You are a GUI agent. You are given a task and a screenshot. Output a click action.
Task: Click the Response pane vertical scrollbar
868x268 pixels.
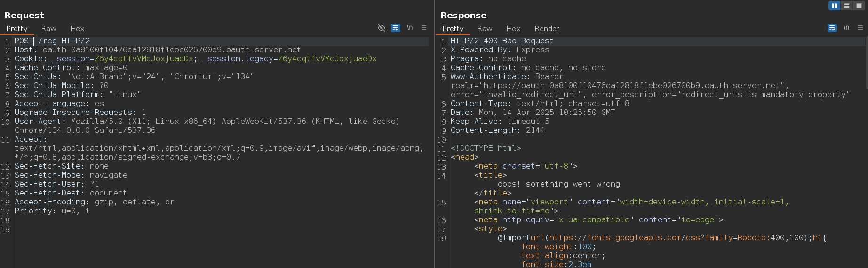pos(866,64)
